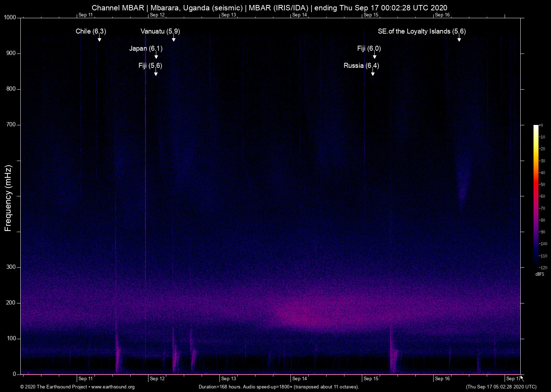
Task: Click the Sep 15 label on top axis
Action: pos(371,15)
